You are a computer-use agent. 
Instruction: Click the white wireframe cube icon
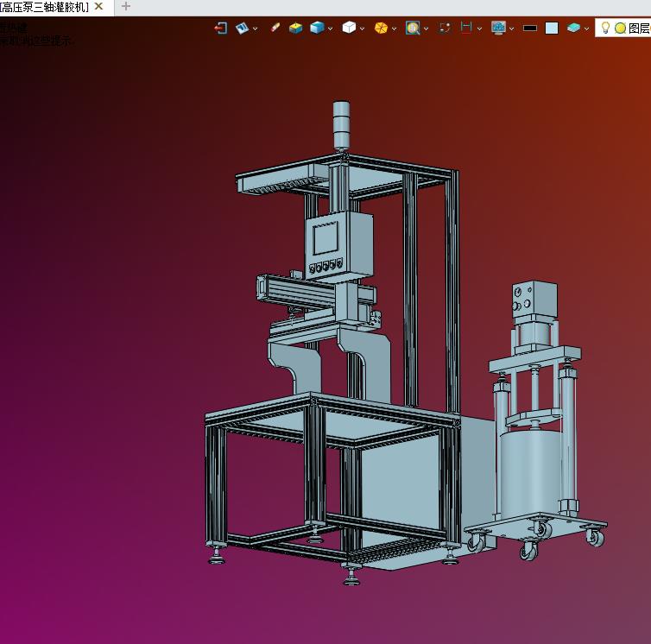click(x=349, y=28)
